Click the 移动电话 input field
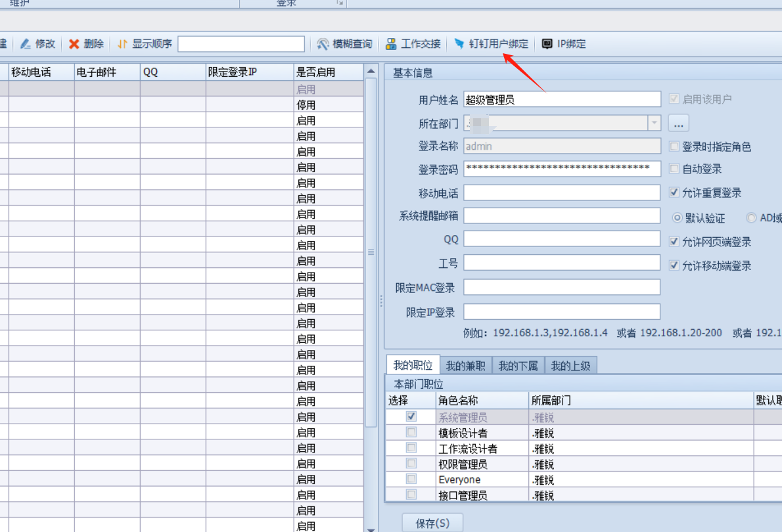782x532 pixels. [x=562, y=192]
